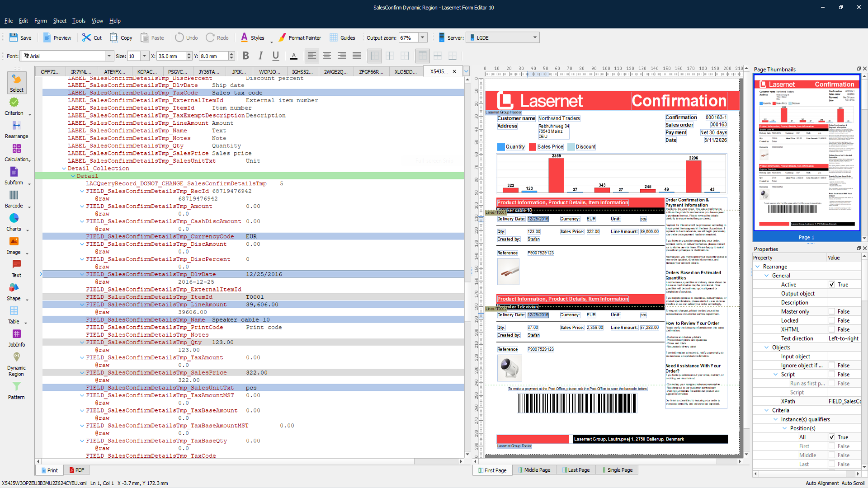Toggle the Middle position checkbox
Image resolution: width=868 pixels, height=488 pixels.
tap(832, 455)
